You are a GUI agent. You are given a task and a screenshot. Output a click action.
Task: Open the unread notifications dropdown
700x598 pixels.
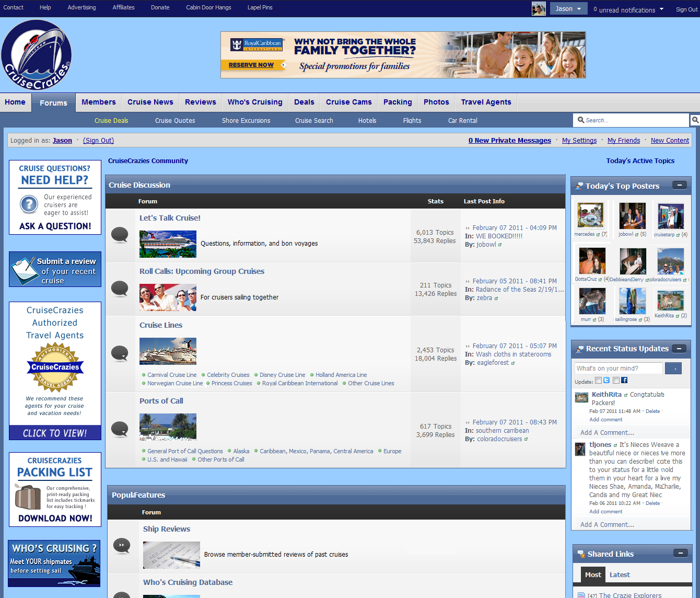[x=628, y=9]
